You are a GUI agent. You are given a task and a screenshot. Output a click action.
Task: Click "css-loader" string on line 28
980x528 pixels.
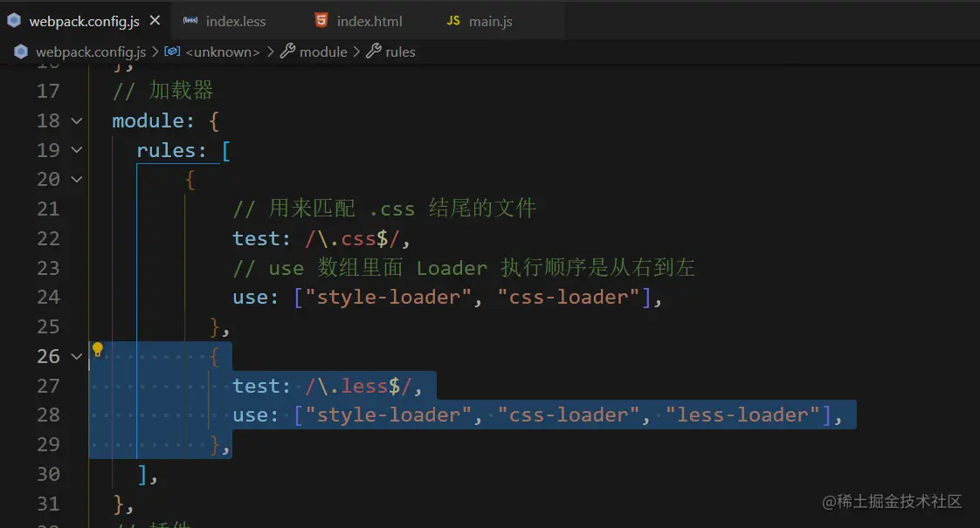[x=569, y=415]
